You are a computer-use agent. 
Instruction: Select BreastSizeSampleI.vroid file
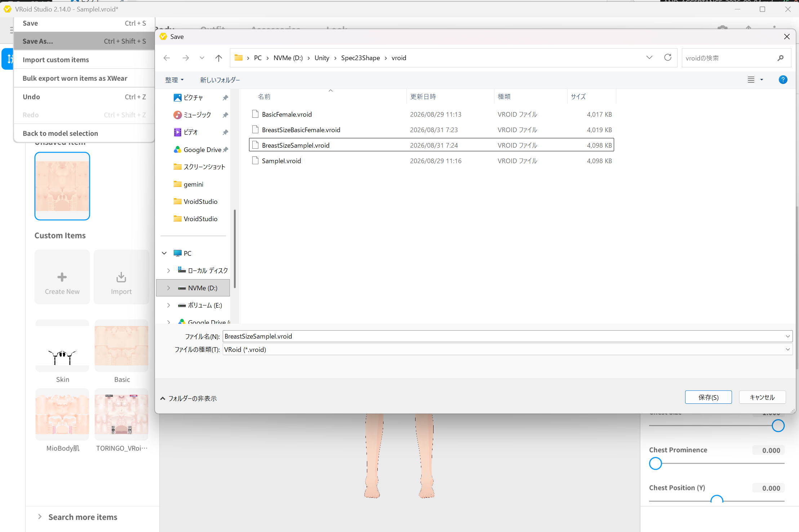point(431,145)
